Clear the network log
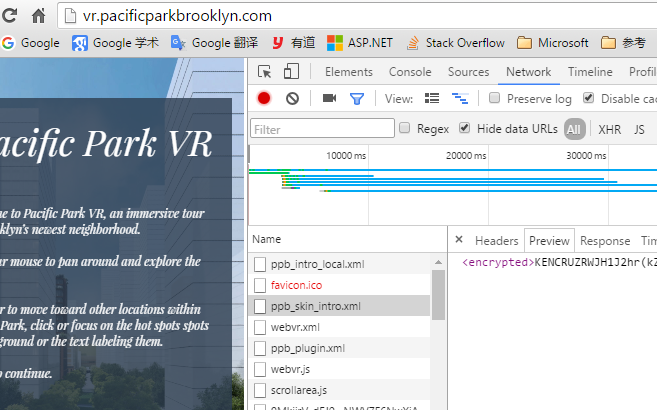The width and height of the screenshot is (657, 410). (x=292, y=98)
